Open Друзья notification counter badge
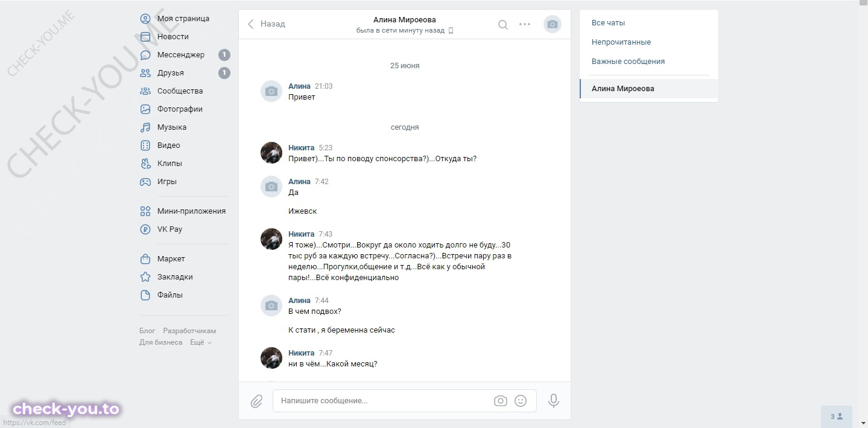 pyautogui.click(x=224, y=73)
